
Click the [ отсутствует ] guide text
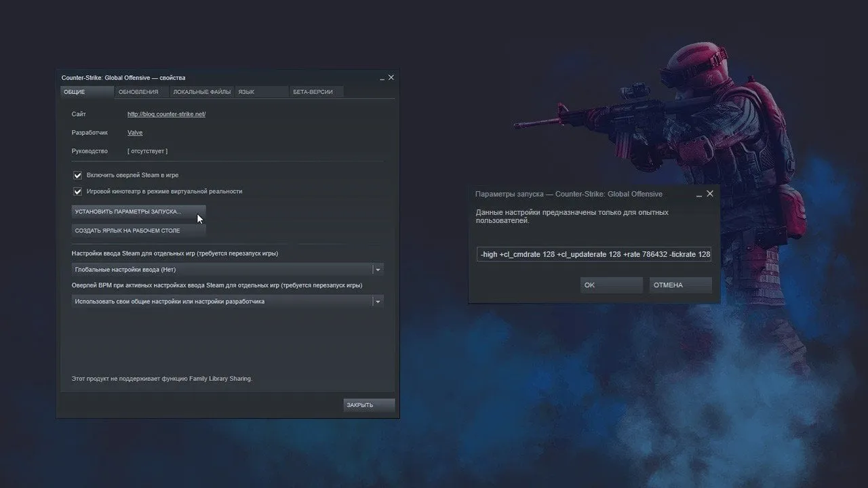pyautogui.click(x=147, y=151)
